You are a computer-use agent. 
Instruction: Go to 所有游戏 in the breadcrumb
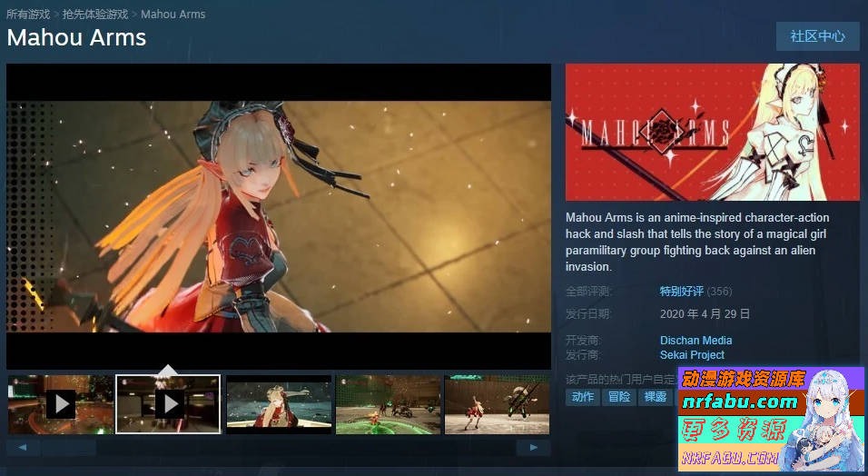28,15
